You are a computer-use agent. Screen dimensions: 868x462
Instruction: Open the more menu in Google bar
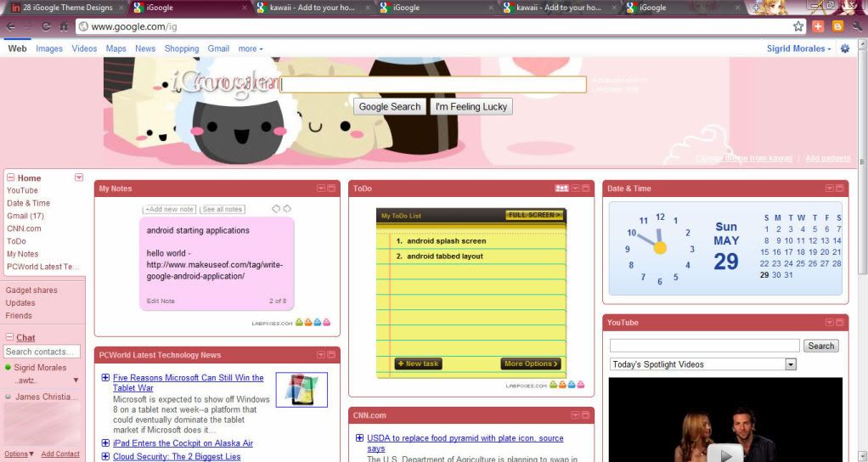click(251, 48)
